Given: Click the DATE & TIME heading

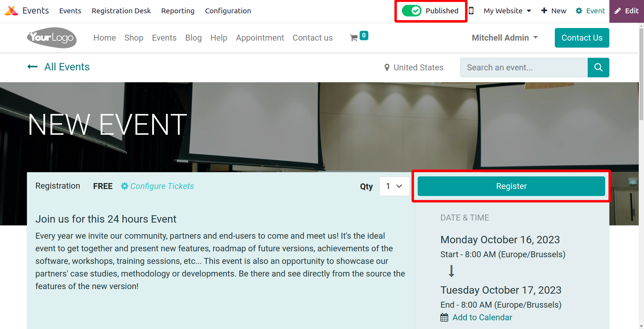Looking at the screenshot, I should (465, 218).
